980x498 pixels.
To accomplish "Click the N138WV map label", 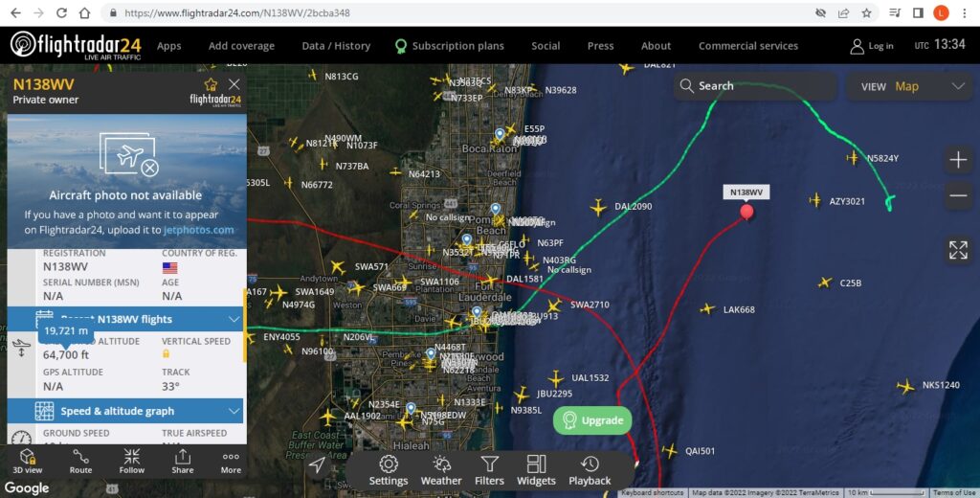I will point(746,192).
